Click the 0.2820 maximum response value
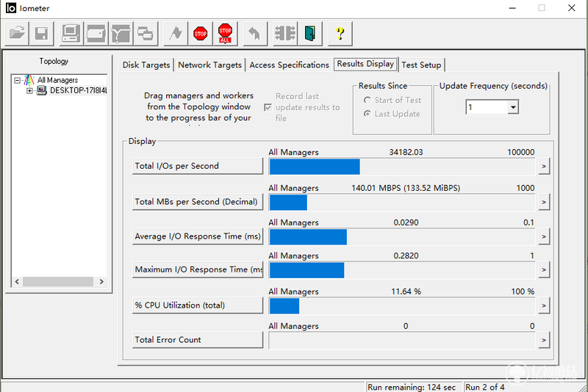This screenshot has height=392, width=588. pos(406,255)
